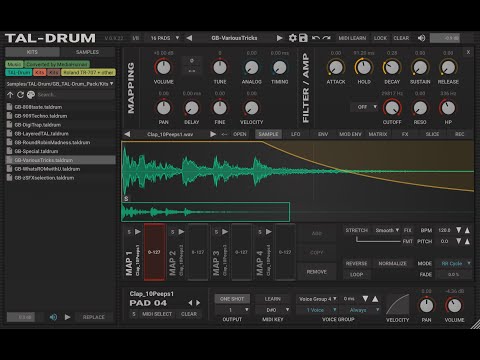Open the filter type OFF dropdown

[x=365, y=107]
